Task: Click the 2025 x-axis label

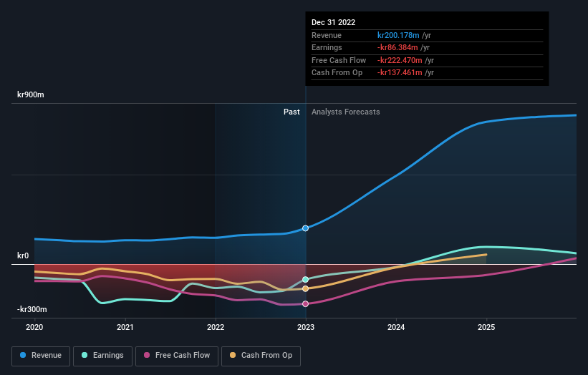Action: (x=486, y=327)
